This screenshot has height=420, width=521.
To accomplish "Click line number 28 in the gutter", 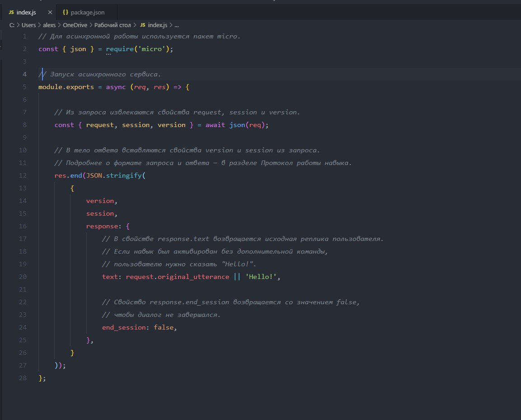I will [23, 378].
